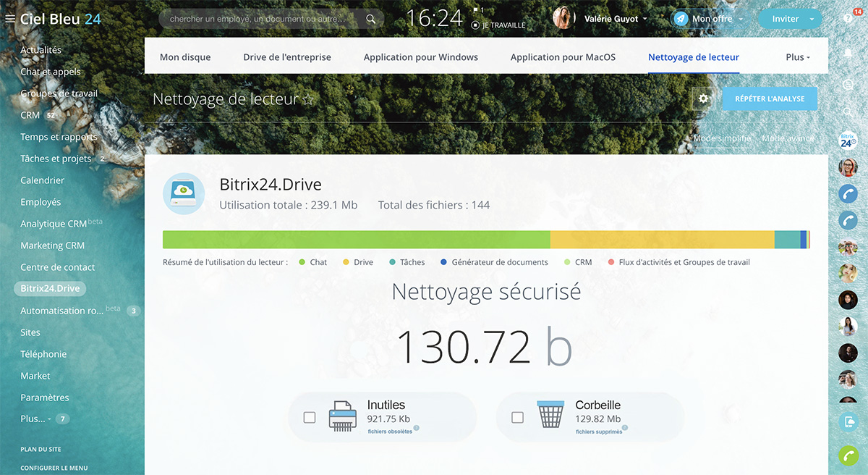868x475 pixels.
Task: Click the yellow Drive segment of usage bar
Action: (662, 240)
